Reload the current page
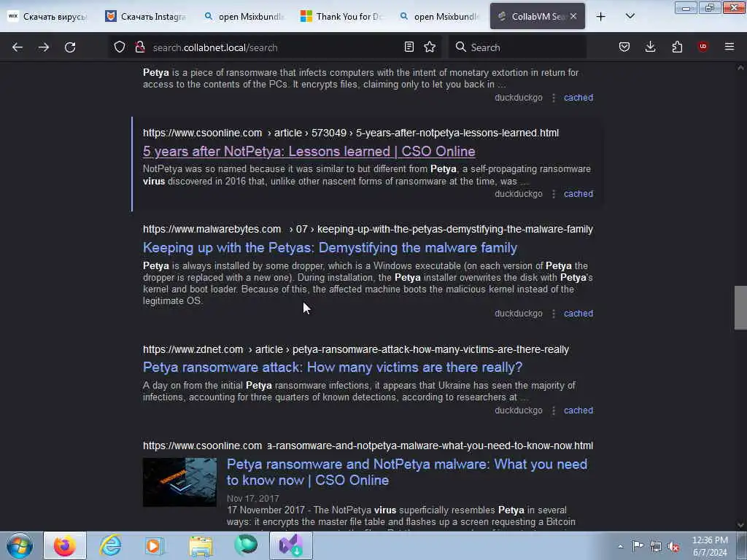 click(x=70, y=47)
